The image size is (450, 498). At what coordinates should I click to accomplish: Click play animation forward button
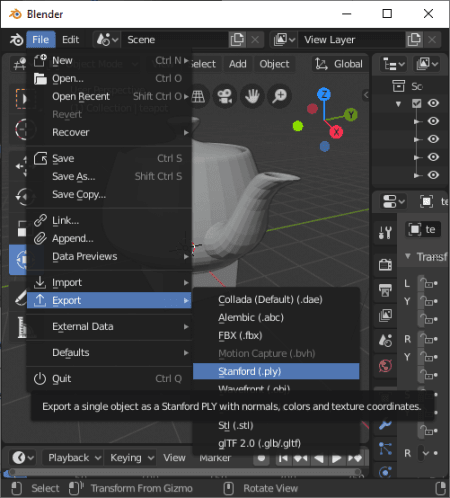(x=336, y=458)
